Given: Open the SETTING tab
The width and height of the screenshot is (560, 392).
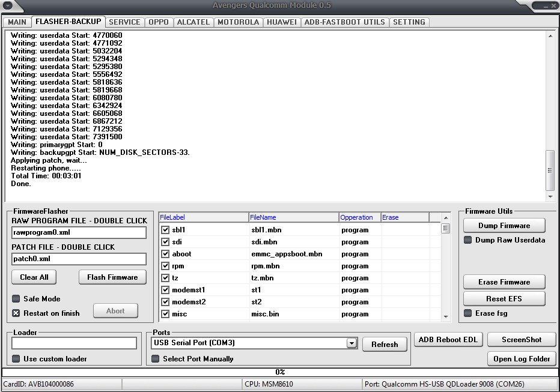Looking at the screenshot, I should (x=409, y=22).
